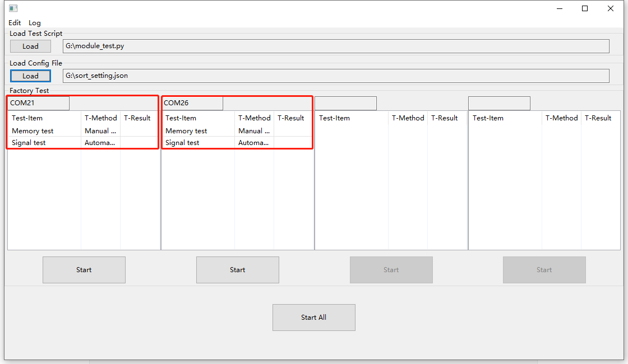This screenshot has height=364, width=628.
Task: Click T-Method column header in COM21 table
Action: 101,118
